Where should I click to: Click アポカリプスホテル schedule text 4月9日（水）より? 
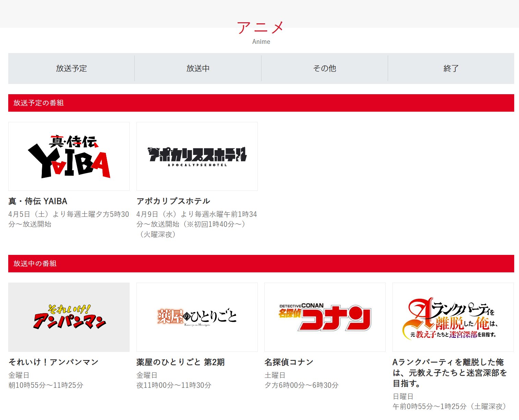click(197, 224)
